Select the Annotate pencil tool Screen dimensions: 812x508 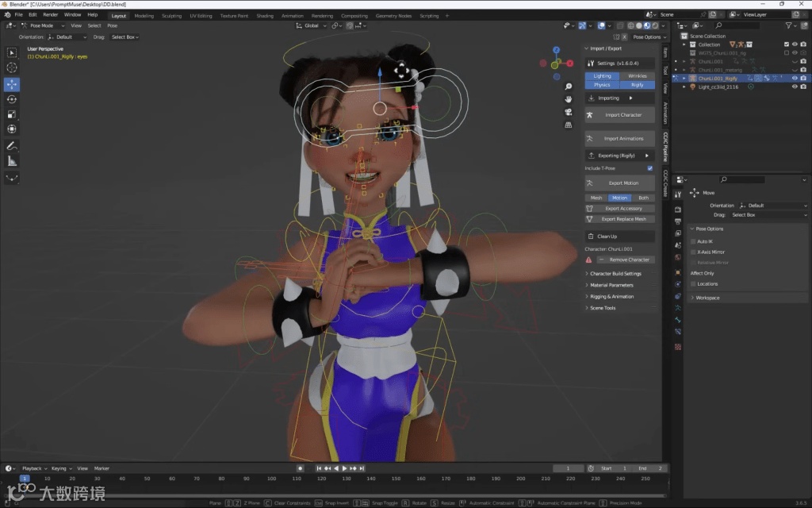[x=11, y=146]
